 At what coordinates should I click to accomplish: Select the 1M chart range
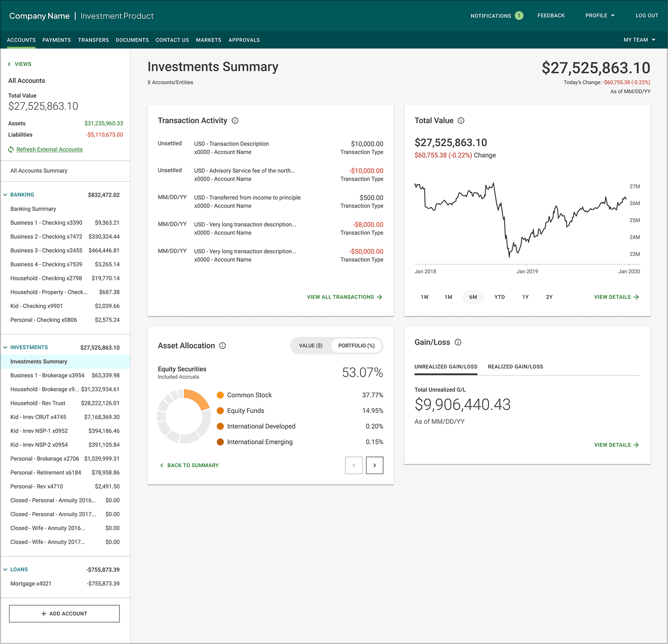448,297
